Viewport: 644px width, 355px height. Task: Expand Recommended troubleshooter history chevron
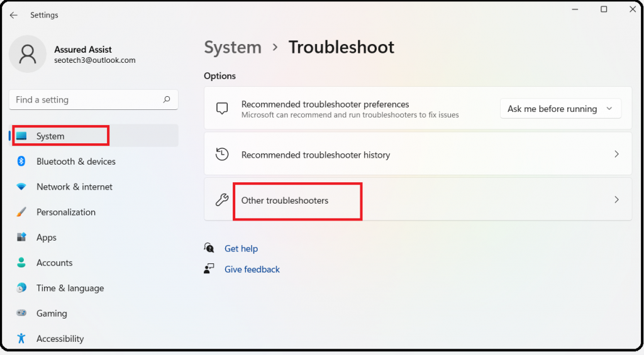(x=616, y=155)
